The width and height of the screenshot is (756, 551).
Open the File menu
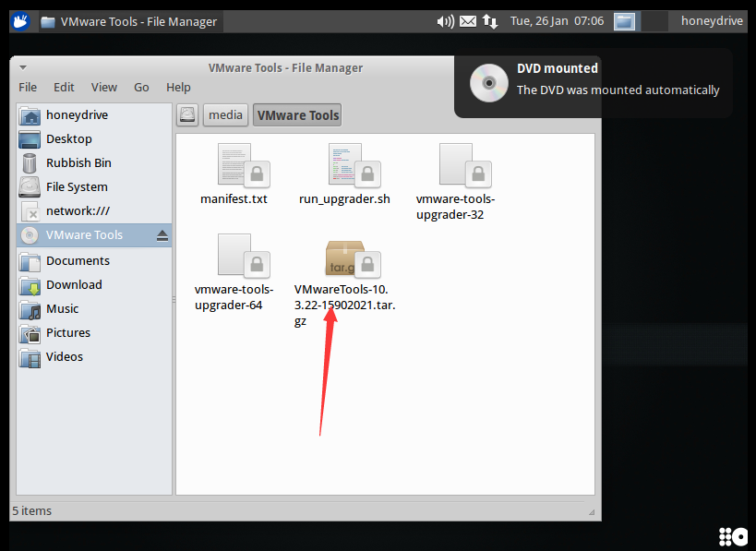click(x=28, y=88)
